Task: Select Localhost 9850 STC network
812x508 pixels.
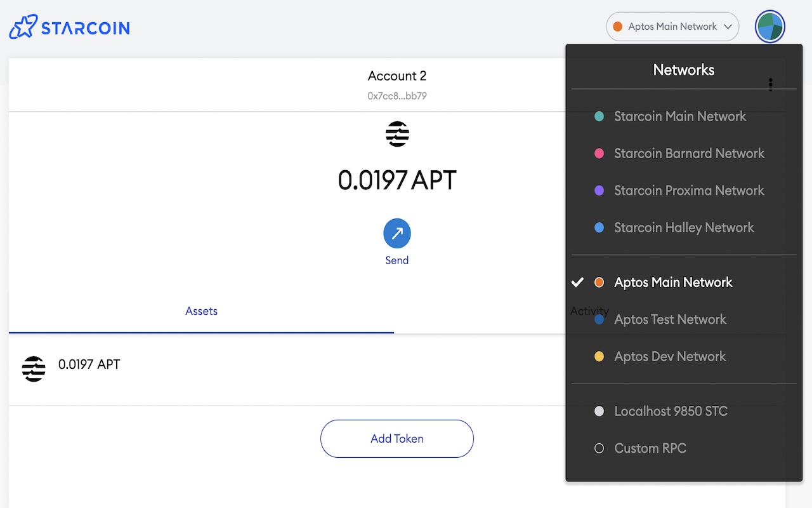Action: click(671, 411)
